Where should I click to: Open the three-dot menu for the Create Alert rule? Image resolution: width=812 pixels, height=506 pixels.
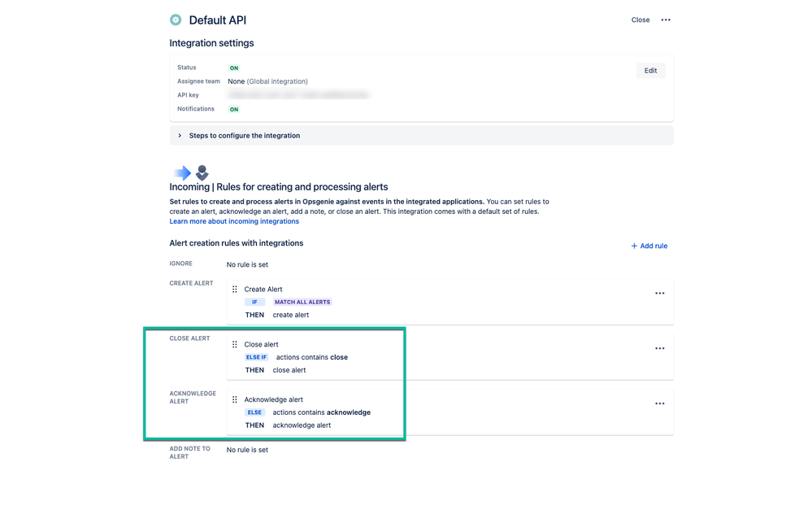pyautogui.click(x=660, y=294)
